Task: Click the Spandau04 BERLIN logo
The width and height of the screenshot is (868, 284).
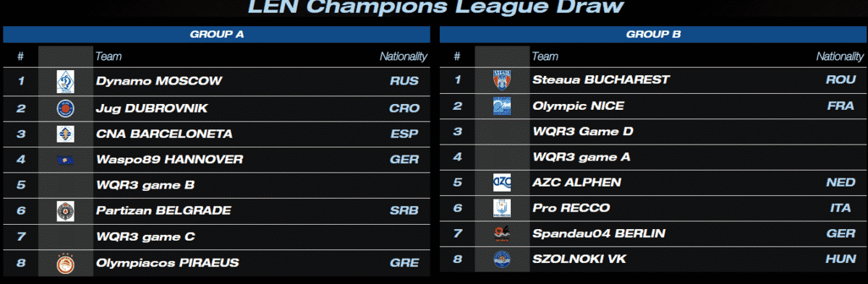Action: tap(502, 233)
